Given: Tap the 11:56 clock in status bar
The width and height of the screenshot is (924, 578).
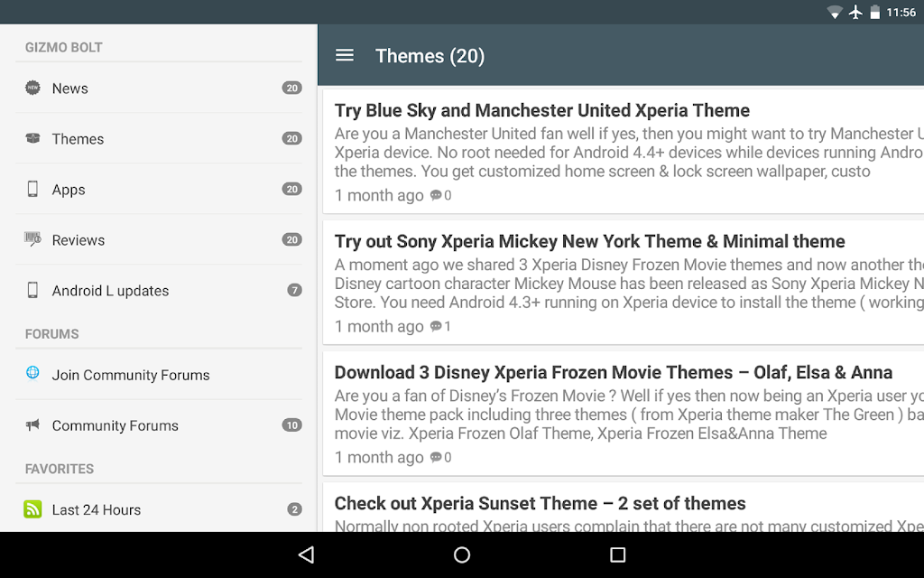Looking at the screenshot, I should point(901,13).
